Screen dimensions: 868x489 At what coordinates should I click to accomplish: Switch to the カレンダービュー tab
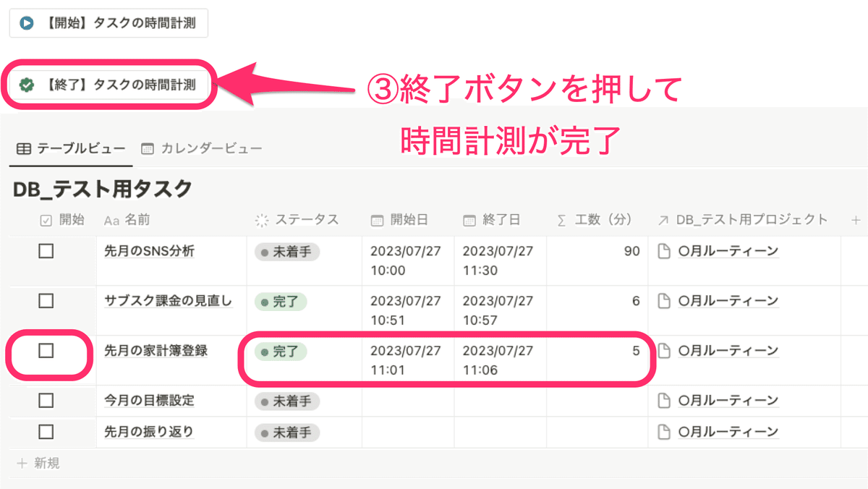(x=201, y=148)
